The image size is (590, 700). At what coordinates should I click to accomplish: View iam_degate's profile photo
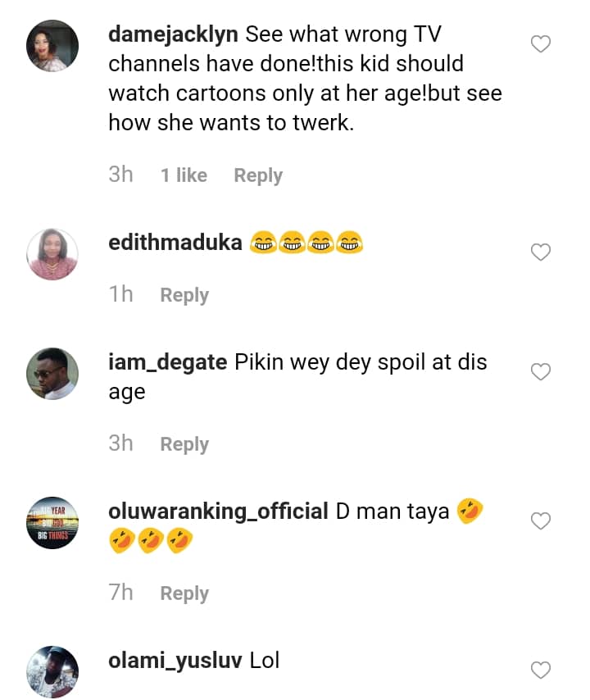point(52,374)
